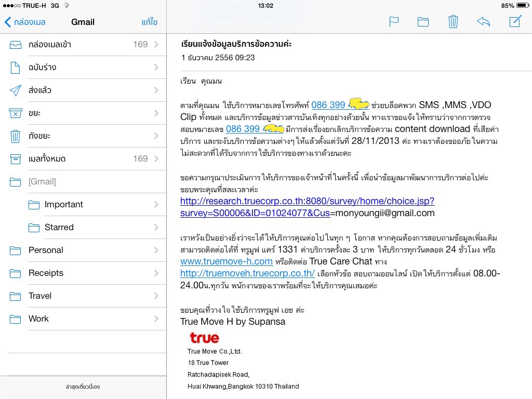Screen dimensions: 532x399
Task: Tap the Work folder icon
Action: click(15, 319)
